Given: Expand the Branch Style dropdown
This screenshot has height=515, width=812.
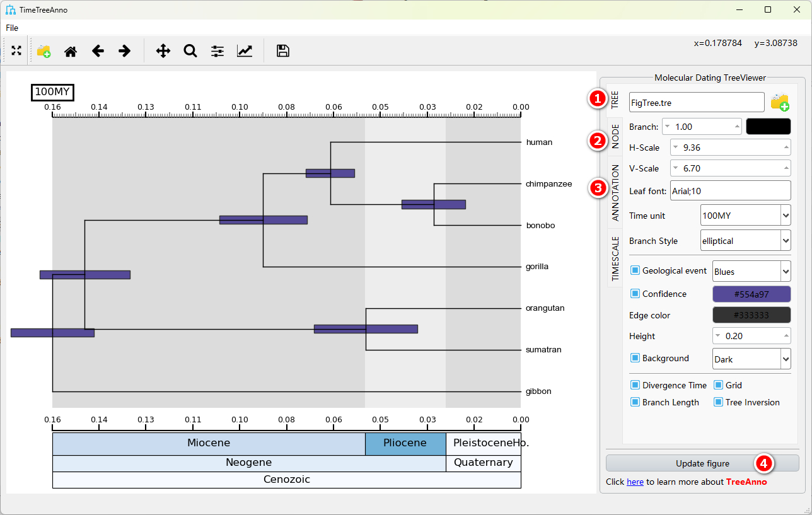Looking at the screenshot, I should [745, 240].
